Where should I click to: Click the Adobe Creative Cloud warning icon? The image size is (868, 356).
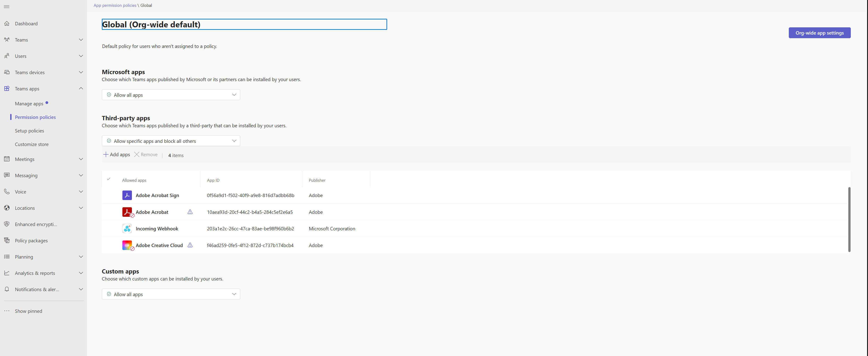(x=190, y=245)
